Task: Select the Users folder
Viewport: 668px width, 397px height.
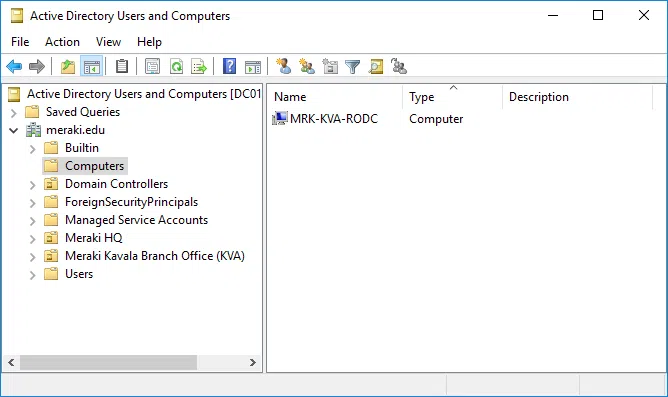Action: (79, 274)
